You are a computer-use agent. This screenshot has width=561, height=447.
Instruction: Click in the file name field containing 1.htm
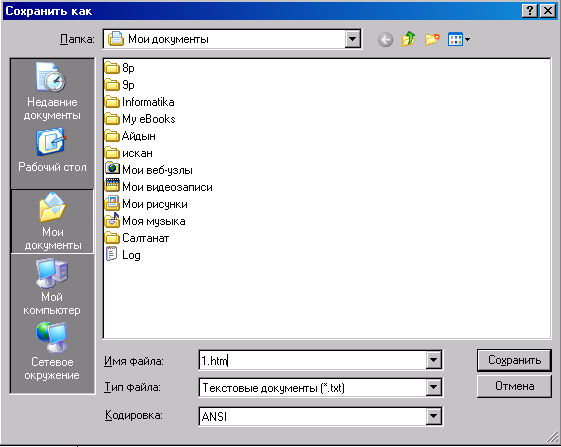312,360
